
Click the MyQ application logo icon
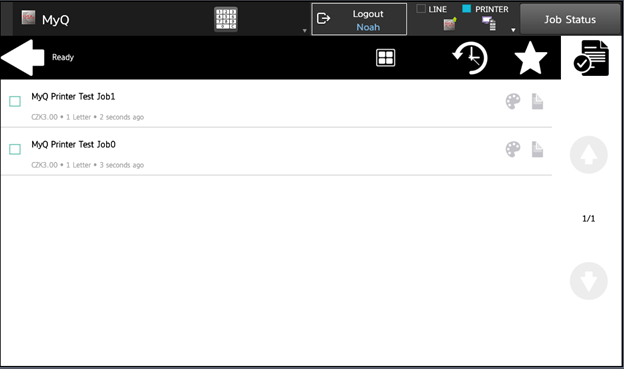tap(28, 18)
